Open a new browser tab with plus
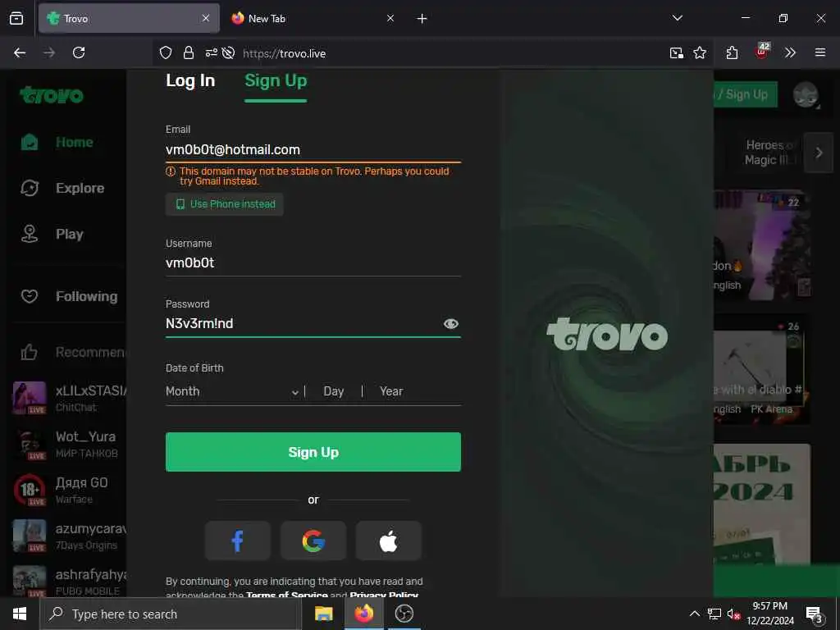Viewport: 840px width, 630px height. click(x=422, y=19)
